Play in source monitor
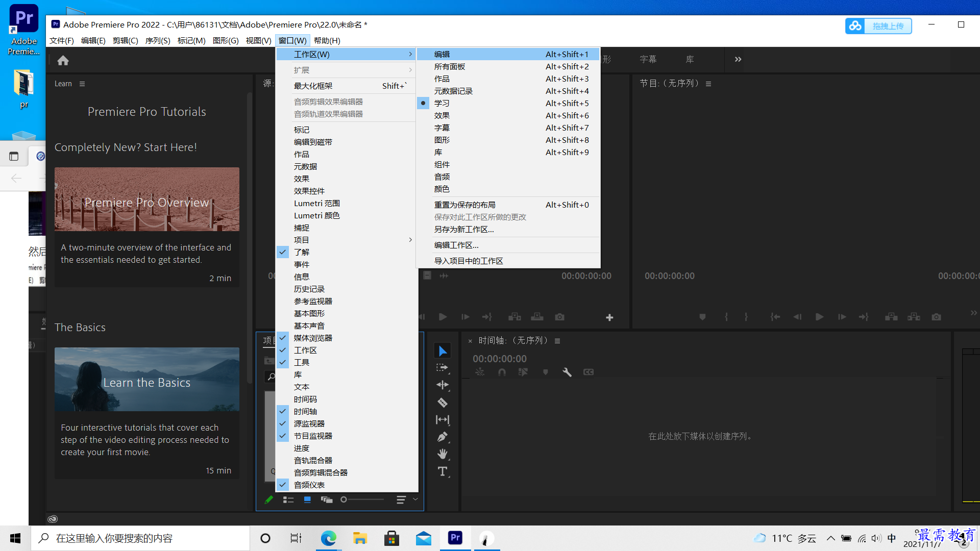This screenshot has height=551, width=980. (443, 317)
